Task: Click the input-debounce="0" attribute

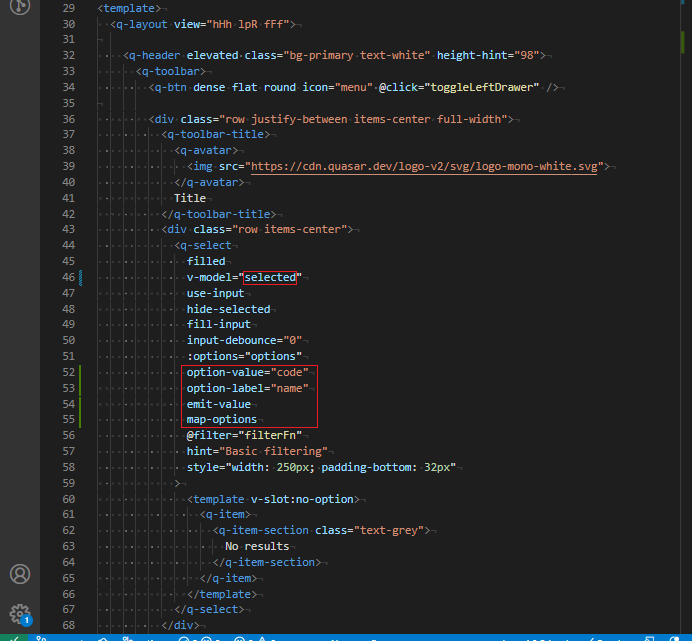Action: [x=244, y=340]
